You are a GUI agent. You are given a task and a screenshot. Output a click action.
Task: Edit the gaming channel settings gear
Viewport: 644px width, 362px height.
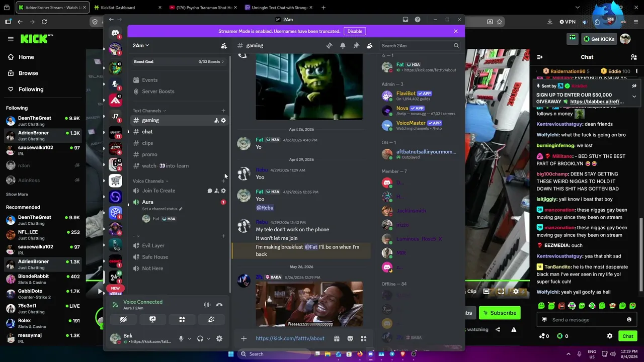click(x=223, y=121)
